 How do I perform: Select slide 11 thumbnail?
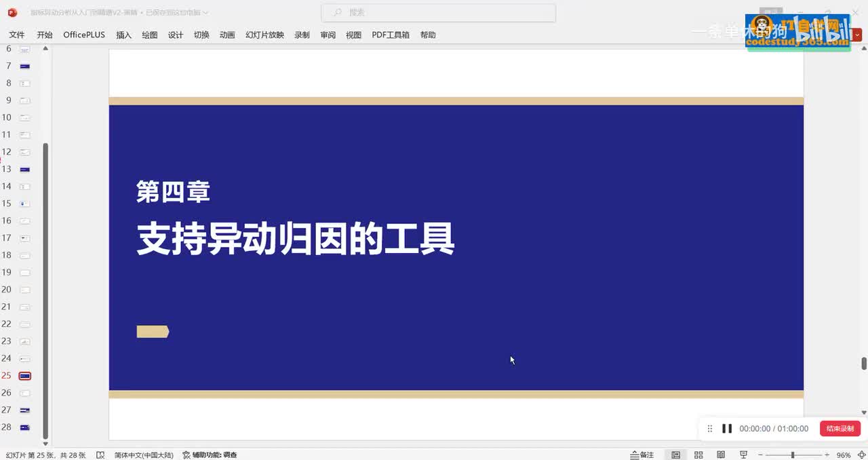(24, 135)
